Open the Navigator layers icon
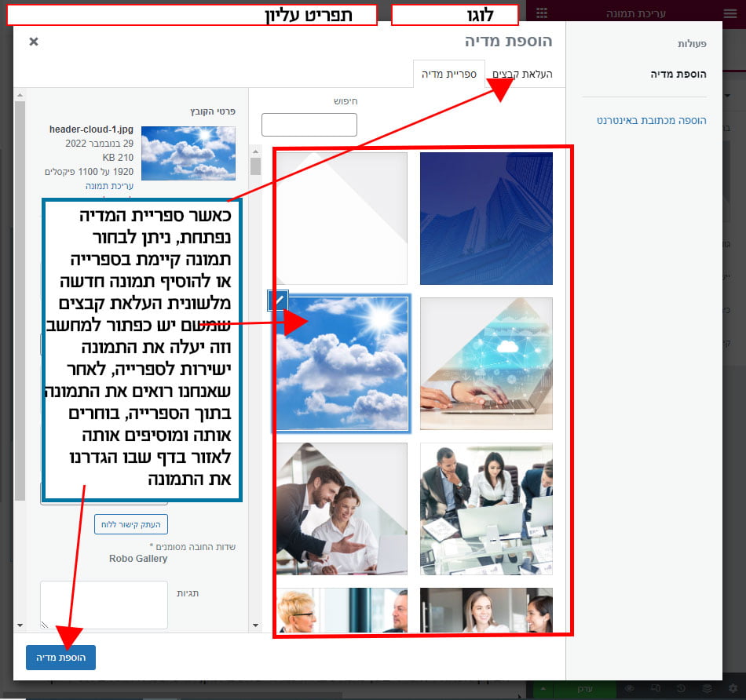Viewport: 746px width, 700px height. pyautogui.click(x=707, y=688)
